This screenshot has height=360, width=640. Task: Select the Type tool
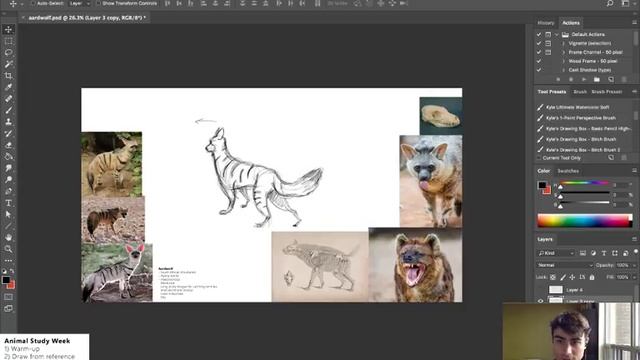pyautogui.click(x=8, y=202)
